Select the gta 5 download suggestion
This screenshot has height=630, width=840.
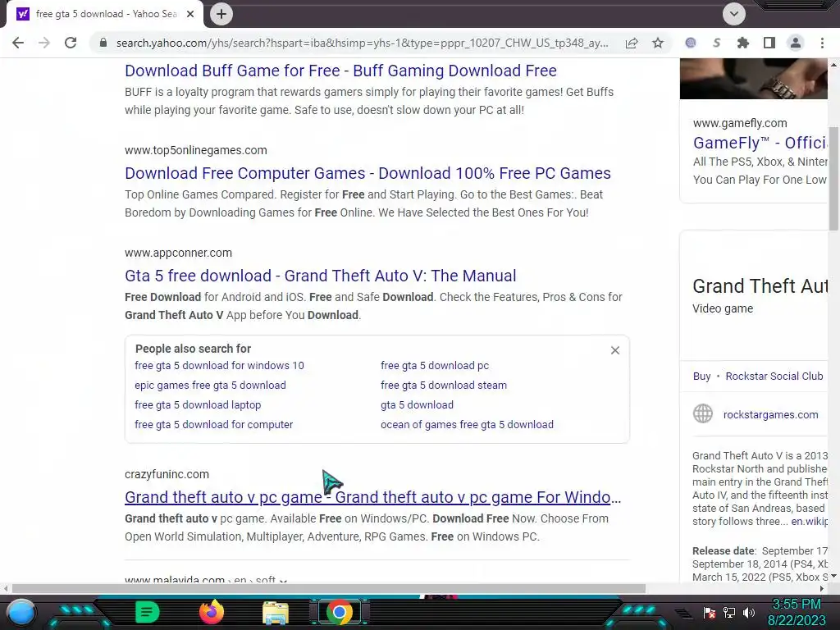point(417,405)
